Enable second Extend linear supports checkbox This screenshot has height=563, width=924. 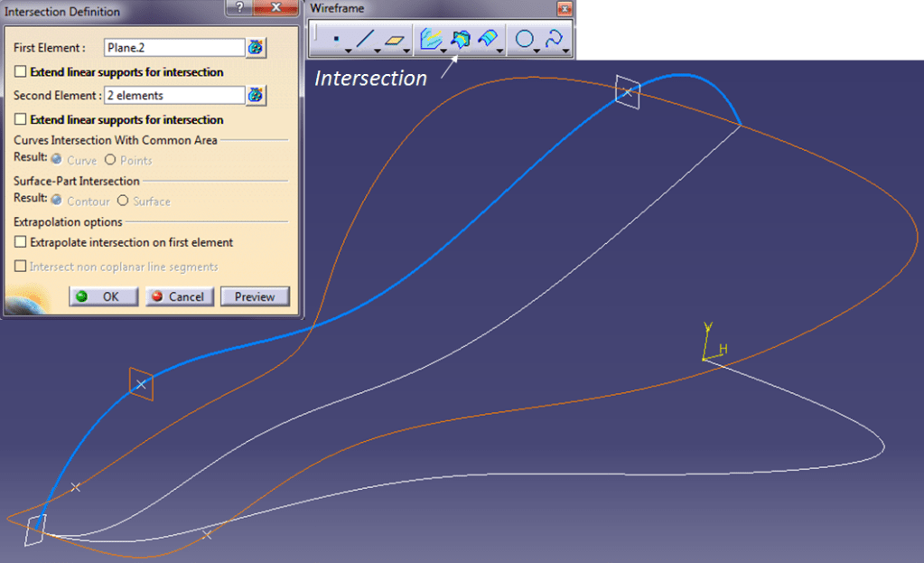[x=22, y=119]
